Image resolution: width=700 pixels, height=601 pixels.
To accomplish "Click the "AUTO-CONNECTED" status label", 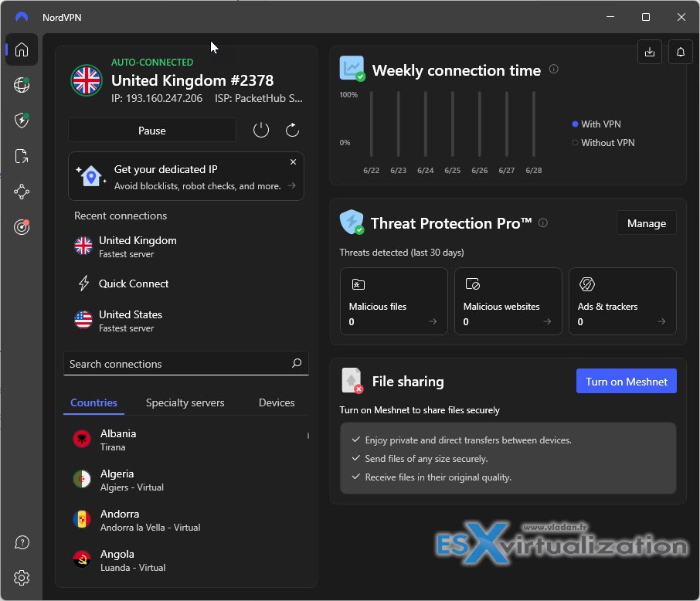I will [x=152, y=62].
